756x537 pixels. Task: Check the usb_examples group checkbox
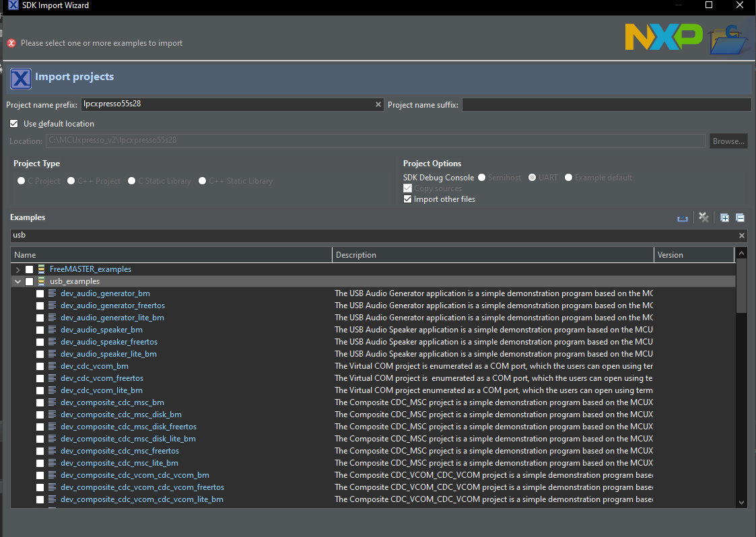(30, 281)
